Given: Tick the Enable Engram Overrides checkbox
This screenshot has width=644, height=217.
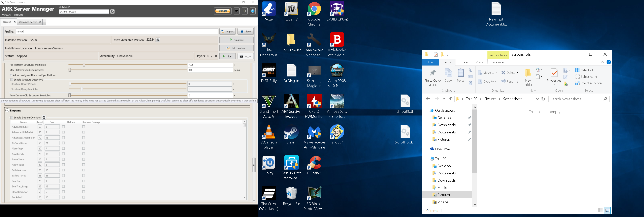Looking at the screenshot, I should 12,118.
